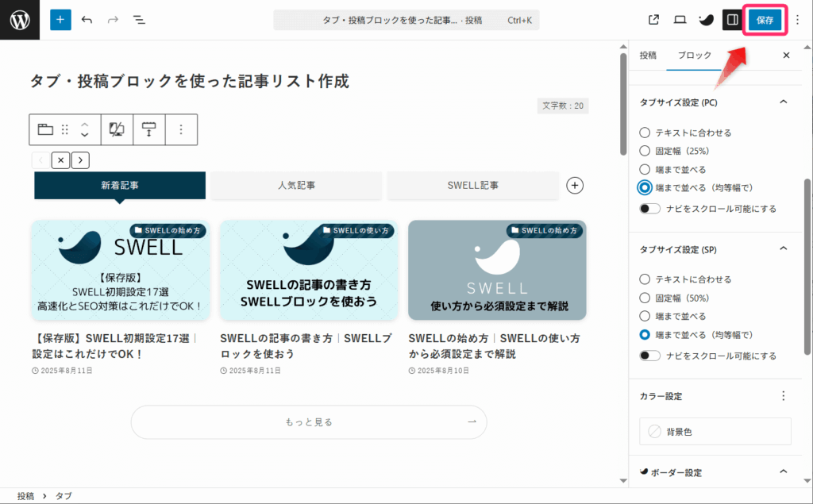Select SP 端まで並べる radio
This screenshot has height=504, width=813.
pos(645,317)
